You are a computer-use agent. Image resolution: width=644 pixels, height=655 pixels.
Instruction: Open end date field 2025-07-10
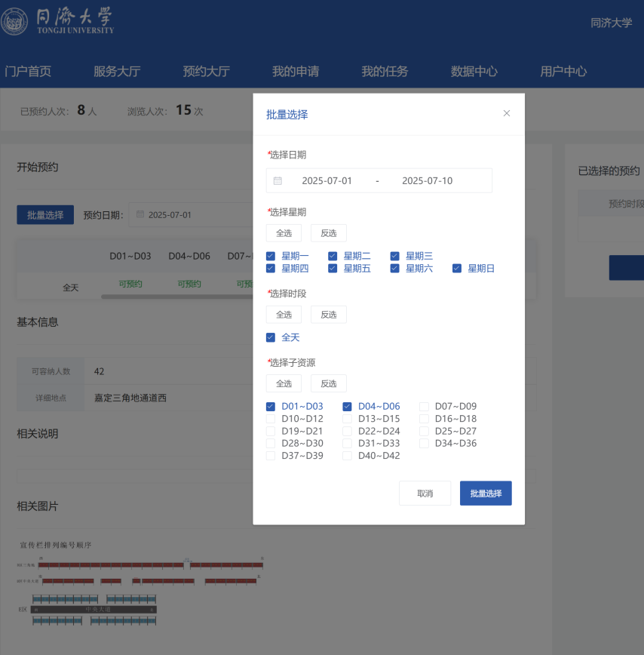tap(427, 181)
